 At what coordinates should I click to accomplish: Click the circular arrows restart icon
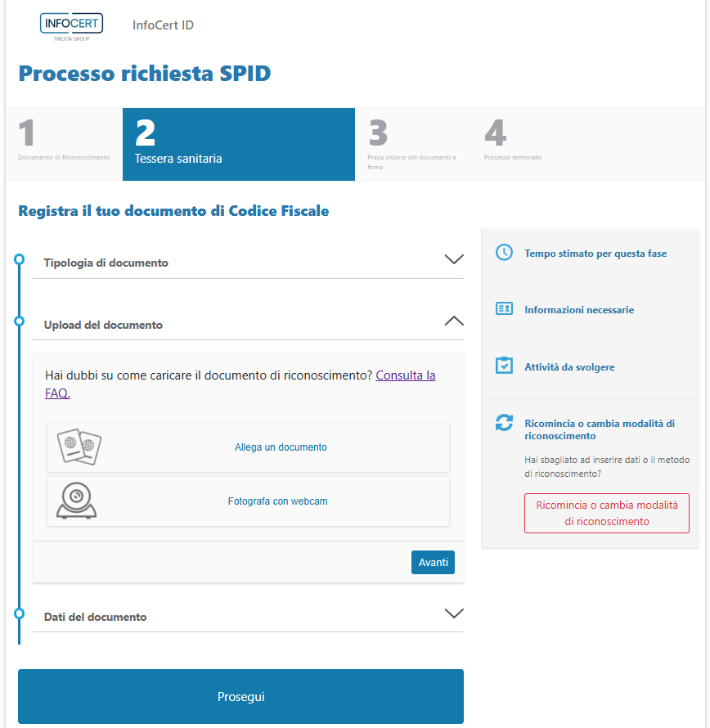tap(504, 423)
